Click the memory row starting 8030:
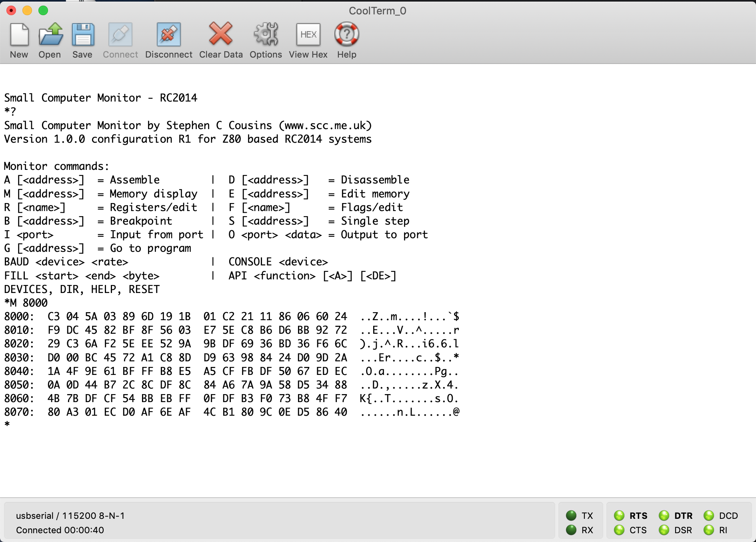Image resolution: width=756 pixels, height=542 pixels. 232,357
